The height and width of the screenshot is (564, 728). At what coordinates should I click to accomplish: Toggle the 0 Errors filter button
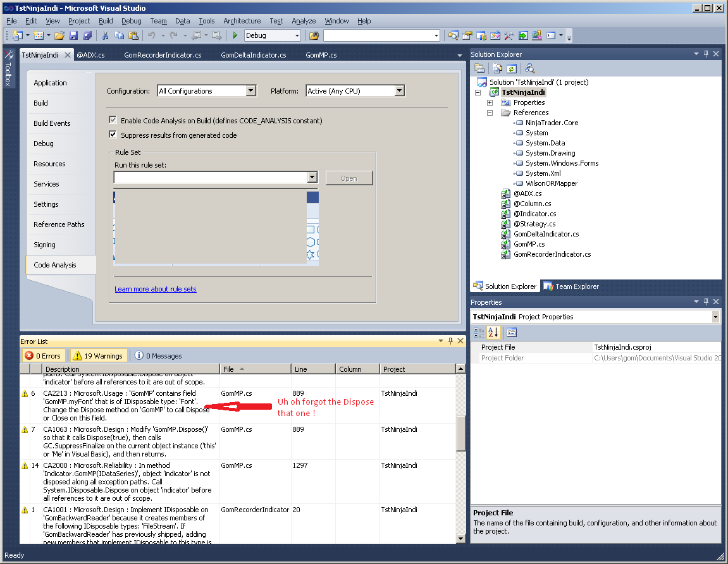[x=44, y=355]
